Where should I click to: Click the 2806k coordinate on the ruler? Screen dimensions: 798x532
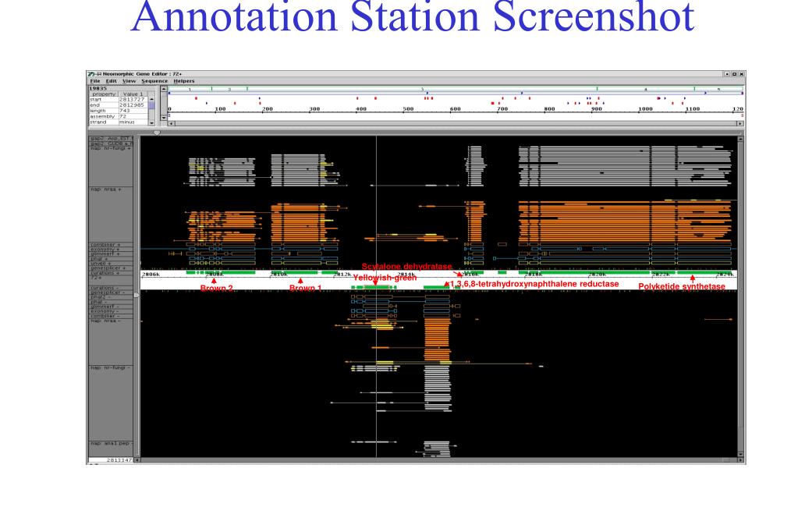[151, 275]
